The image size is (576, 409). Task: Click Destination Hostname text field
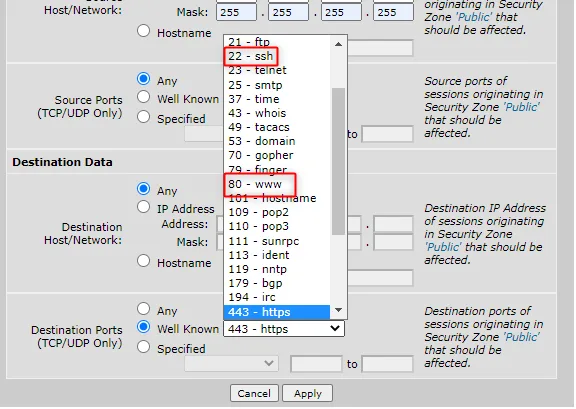(380, 278)
